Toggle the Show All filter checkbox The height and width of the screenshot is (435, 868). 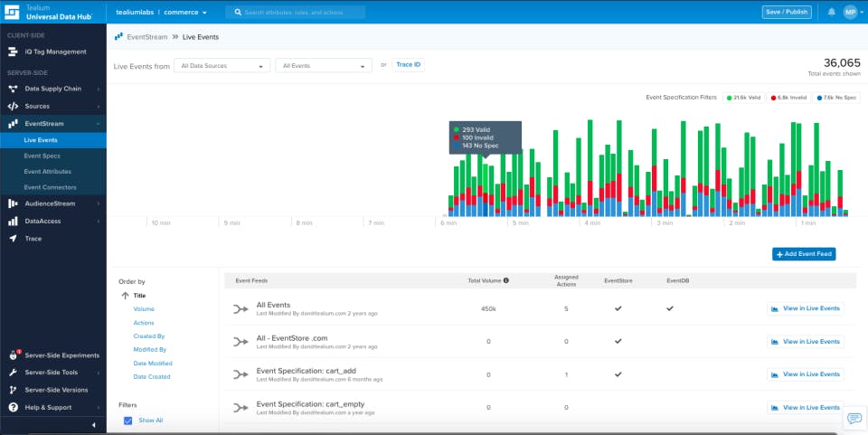click(127, 421)
